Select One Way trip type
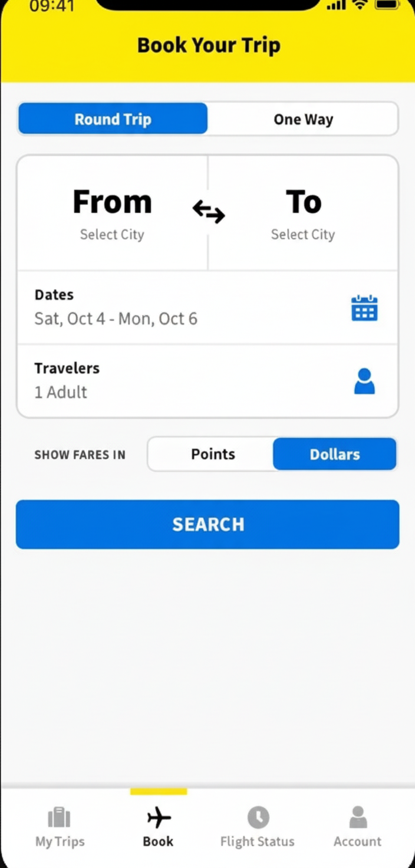Viewport: 415px width, 868px height. click(303, 119)
